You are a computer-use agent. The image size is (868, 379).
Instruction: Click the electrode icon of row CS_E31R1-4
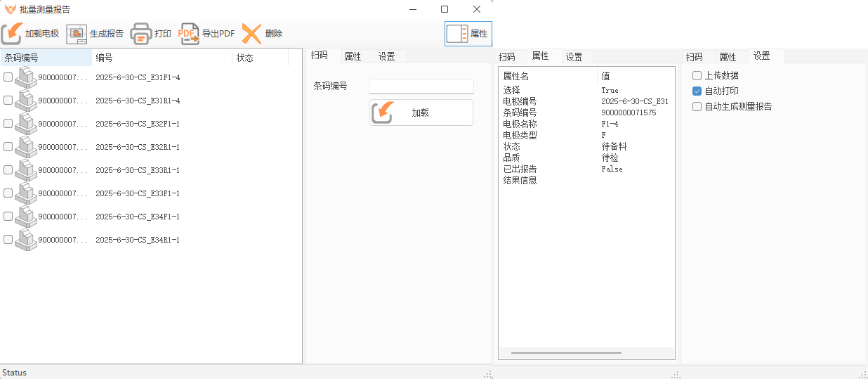click(26, 101)
